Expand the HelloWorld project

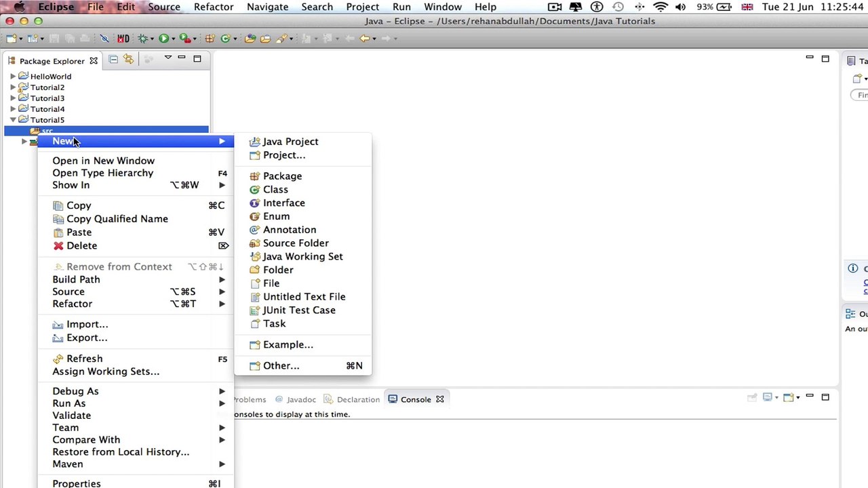(13, 77)
